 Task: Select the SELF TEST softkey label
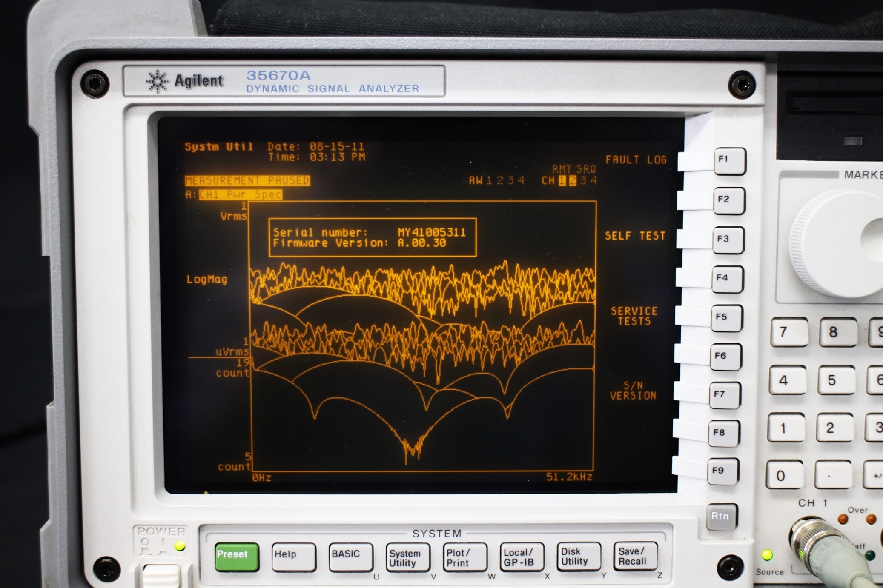(x=635, y=236)
